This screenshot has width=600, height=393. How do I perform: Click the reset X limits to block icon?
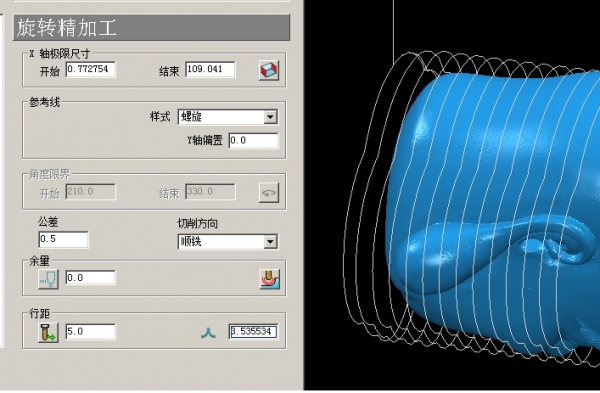pos(269,70)
